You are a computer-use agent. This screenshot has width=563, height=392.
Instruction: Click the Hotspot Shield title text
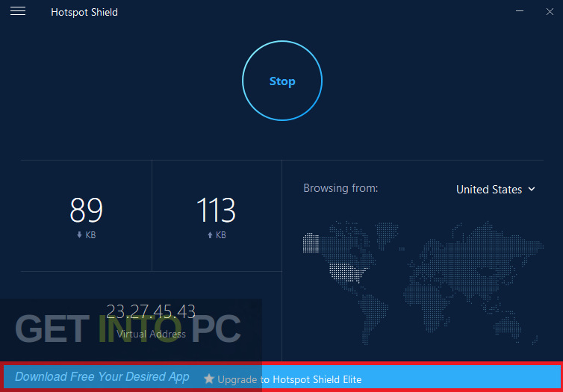point(84,12)
